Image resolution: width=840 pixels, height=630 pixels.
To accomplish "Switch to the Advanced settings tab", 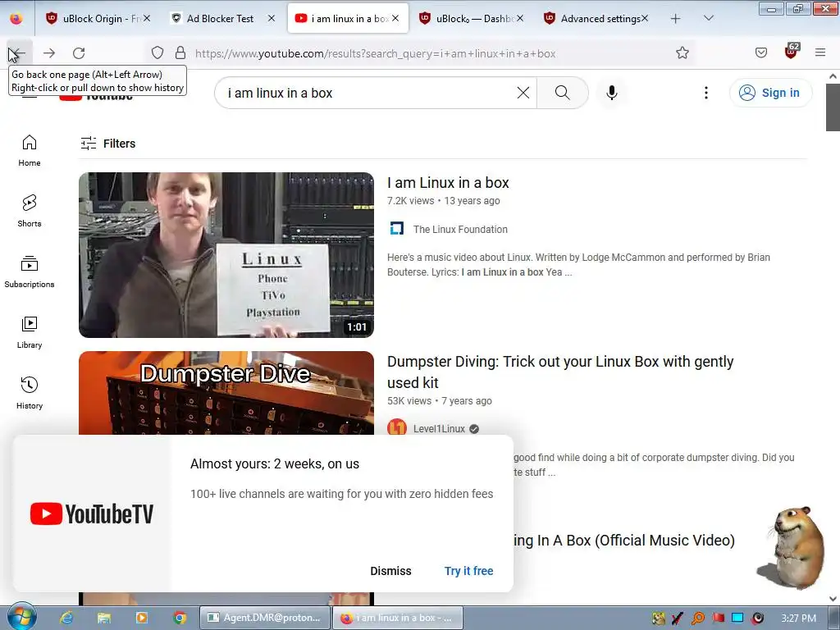I will tap(598, 18).
